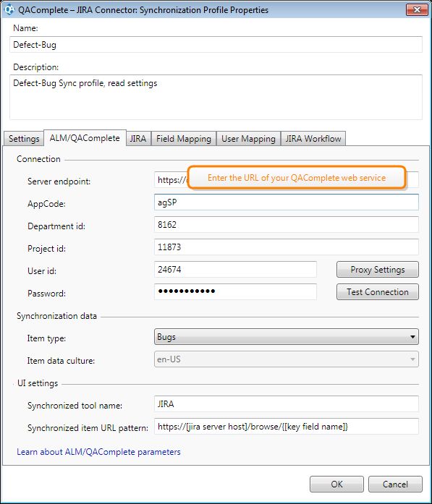Click the Item data culture en-US dropdown
The height and width of the screenshot is (504, 432).
[x=287, y=359]
